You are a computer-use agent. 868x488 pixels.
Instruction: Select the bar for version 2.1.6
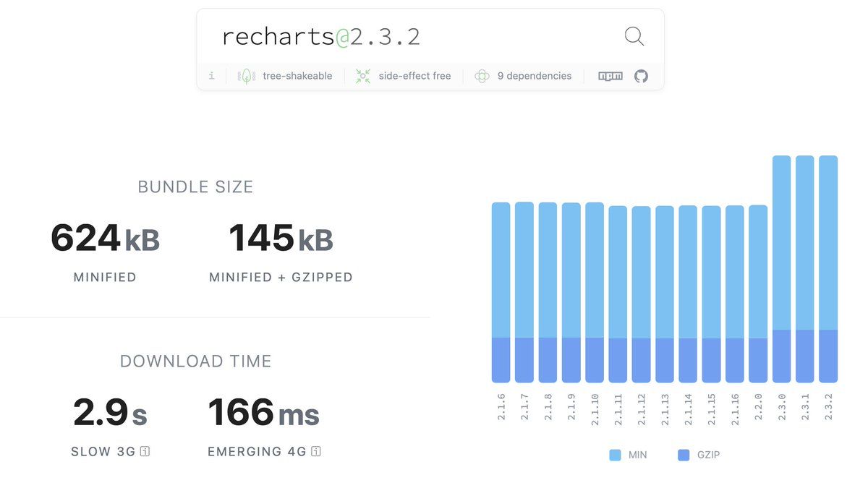point(501,292)
